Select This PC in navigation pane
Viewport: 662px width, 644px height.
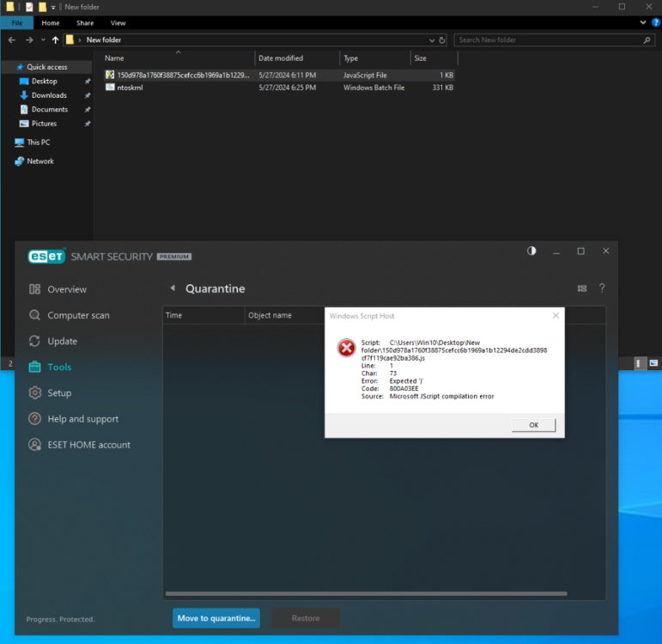(x=38, y=143)
